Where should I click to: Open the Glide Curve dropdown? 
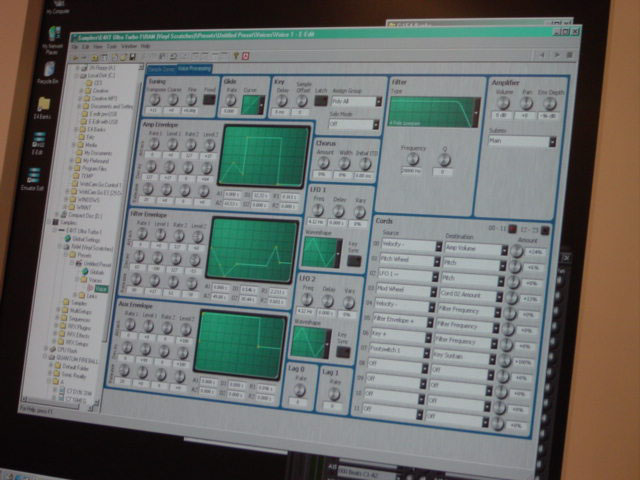point(262,105)
